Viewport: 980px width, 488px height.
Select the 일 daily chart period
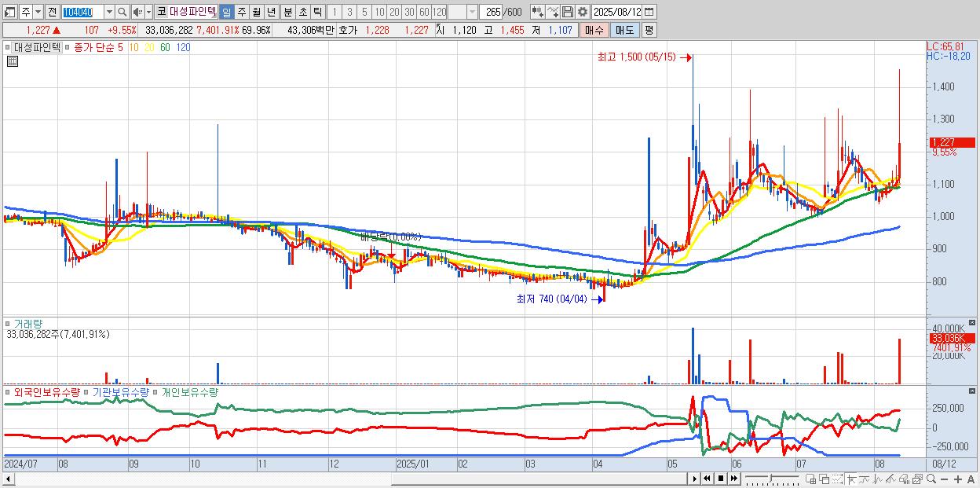coord(226,12)
